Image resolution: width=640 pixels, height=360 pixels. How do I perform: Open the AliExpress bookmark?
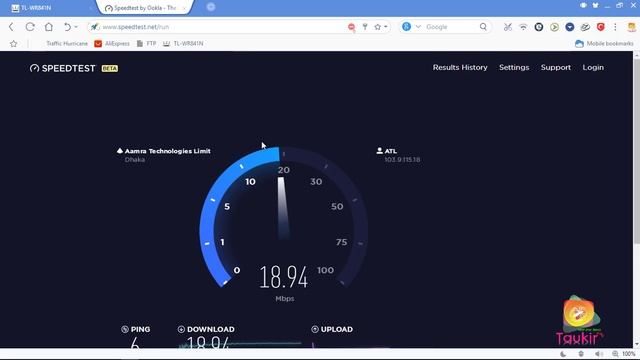pos(112,43)
